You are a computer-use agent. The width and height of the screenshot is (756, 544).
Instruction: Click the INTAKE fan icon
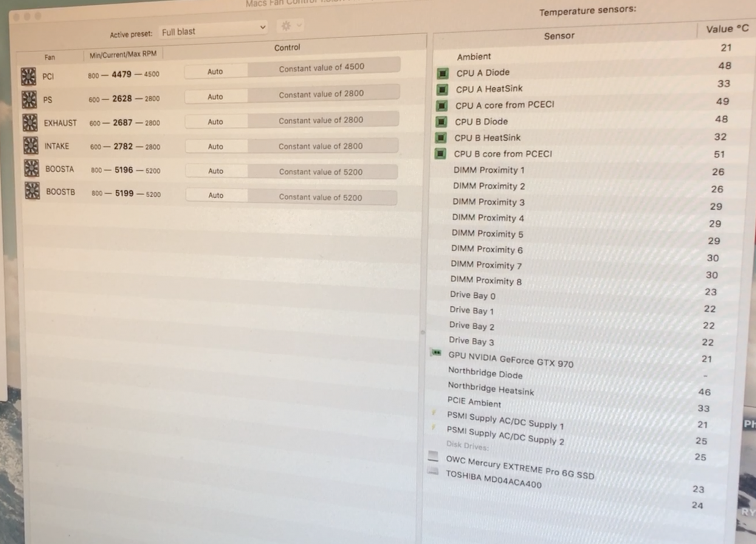(31, 146)
